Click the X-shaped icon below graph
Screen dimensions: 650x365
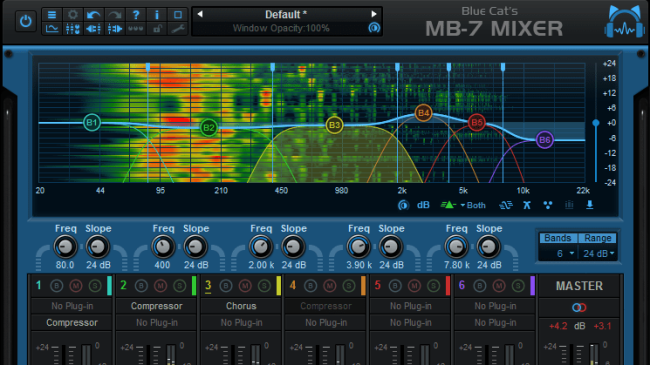pos(526,205)
